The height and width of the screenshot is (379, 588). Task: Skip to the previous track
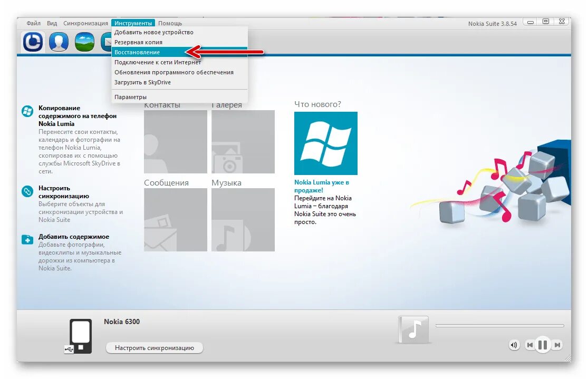pos(529,345)
